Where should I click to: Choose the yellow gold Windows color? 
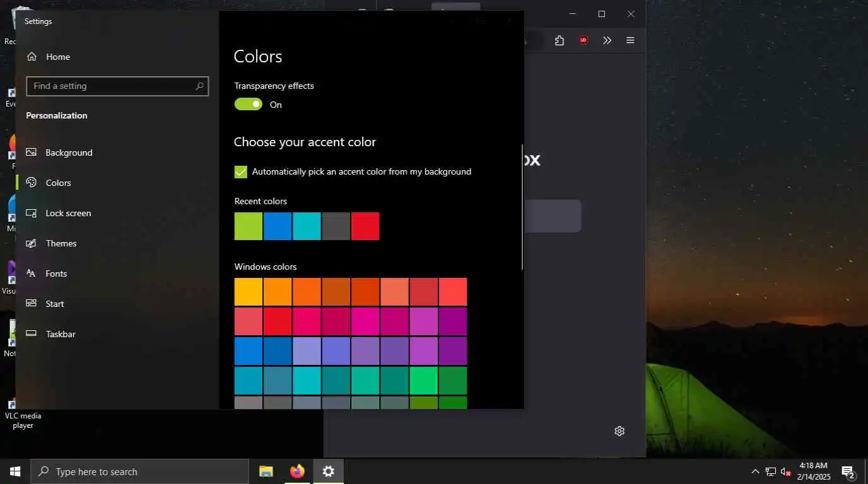click(x=249, y=292)
